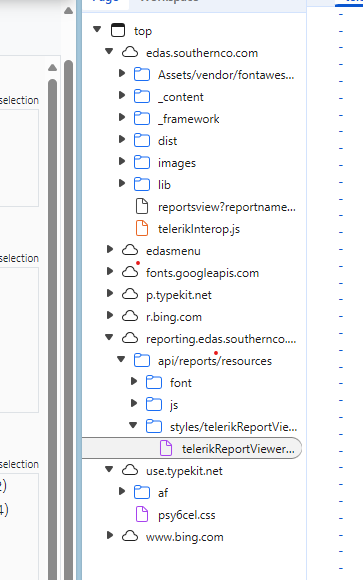Click the document icon for reportsview?reportname

click(142, 206)
